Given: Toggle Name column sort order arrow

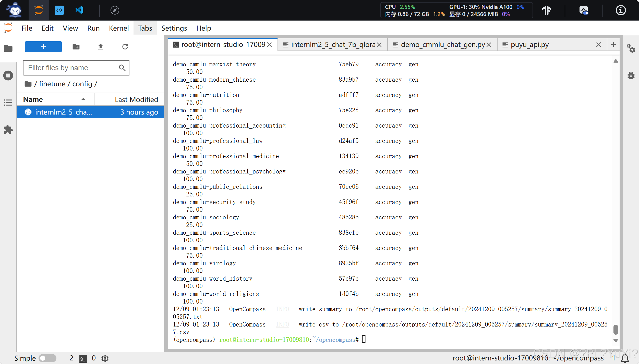Looking at the screenshot, I should [83, 99].
